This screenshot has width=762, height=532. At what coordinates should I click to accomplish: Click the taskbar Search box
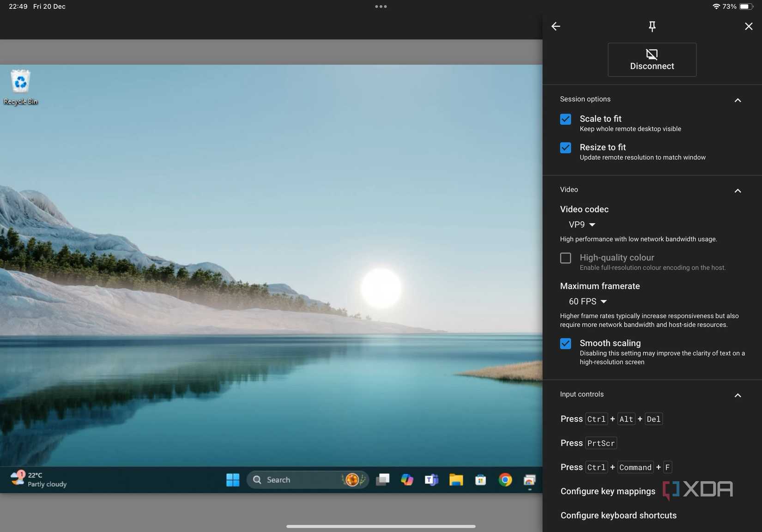click(x=296, y=480)
